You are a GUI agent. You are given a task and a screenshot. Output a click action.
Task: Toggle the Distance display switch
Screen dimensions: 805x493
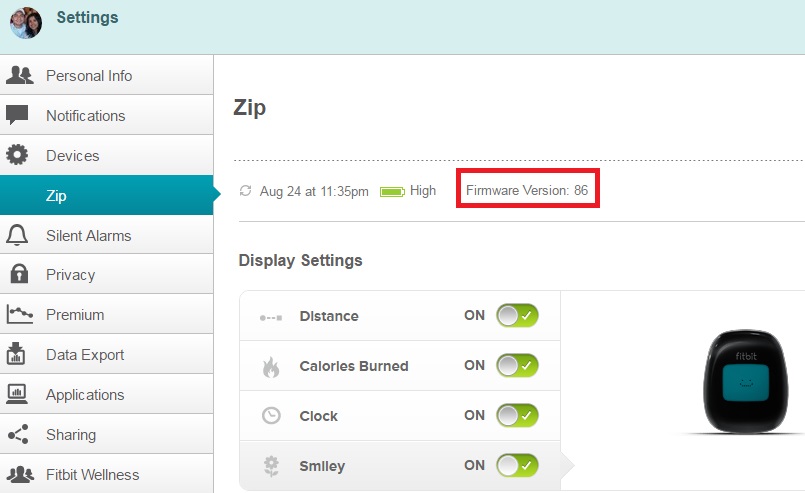click(x=518, y=316)
